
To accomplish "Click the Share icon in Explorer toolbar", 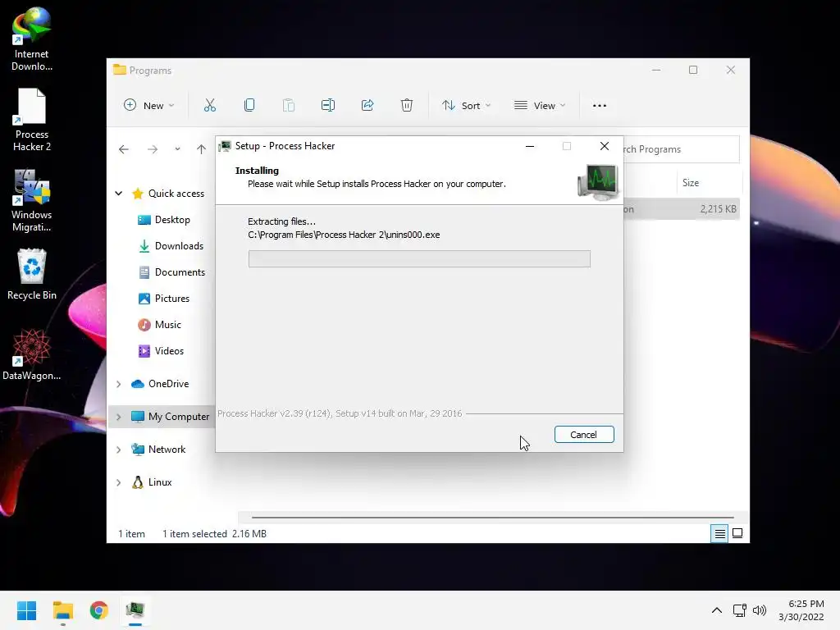I will coord(367,105).
